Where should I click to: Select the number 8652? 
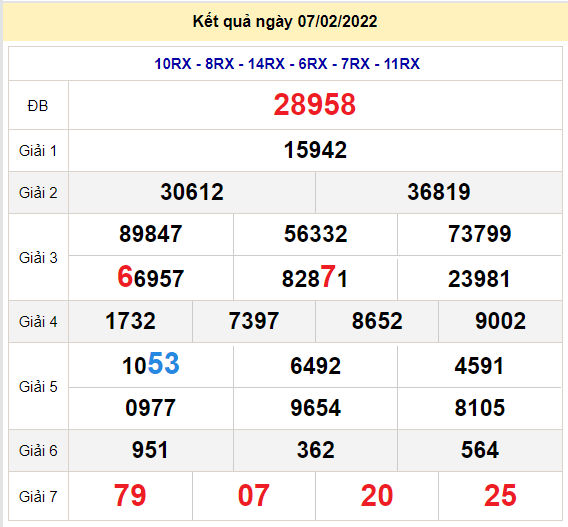(377, 321)
